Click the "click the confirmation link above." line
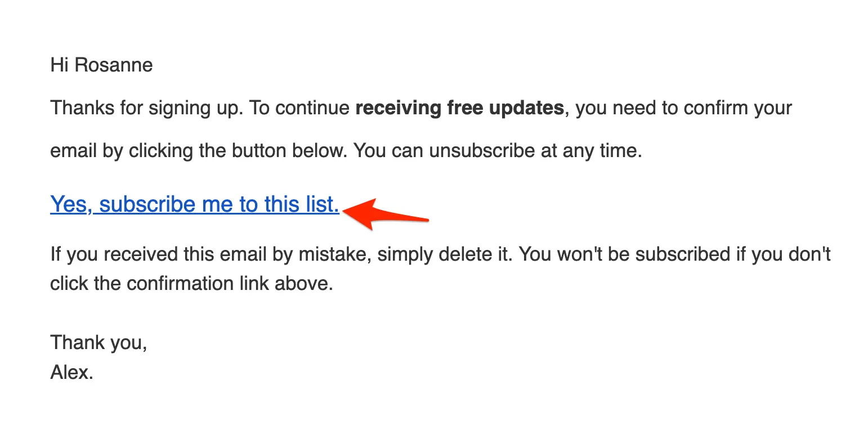The width and height of the screenshot is (868, 429). [x=191, y=283]
